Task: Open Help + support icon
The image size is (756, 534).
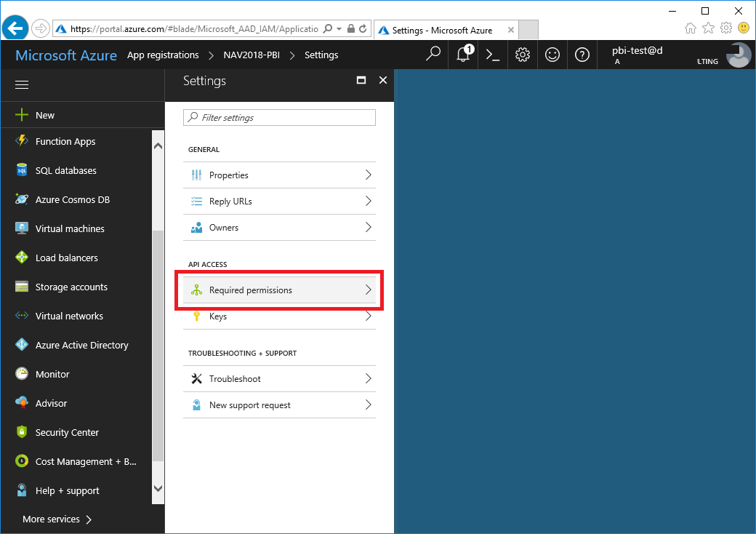Action: (22, 490)
